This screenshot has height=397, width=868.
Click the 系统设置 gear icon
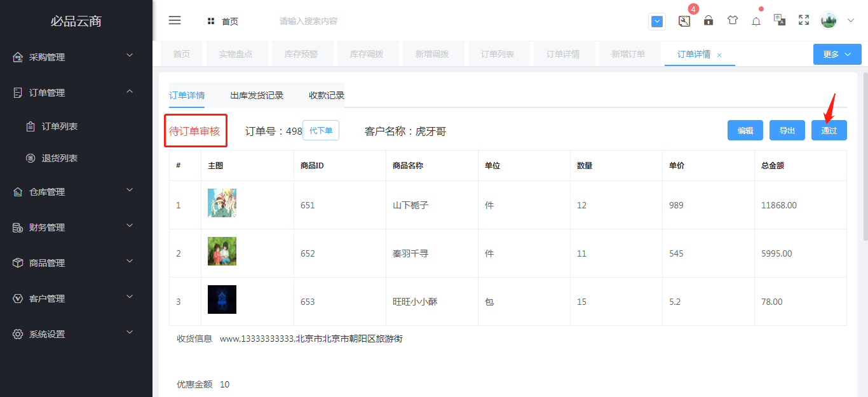click(18, 334)
